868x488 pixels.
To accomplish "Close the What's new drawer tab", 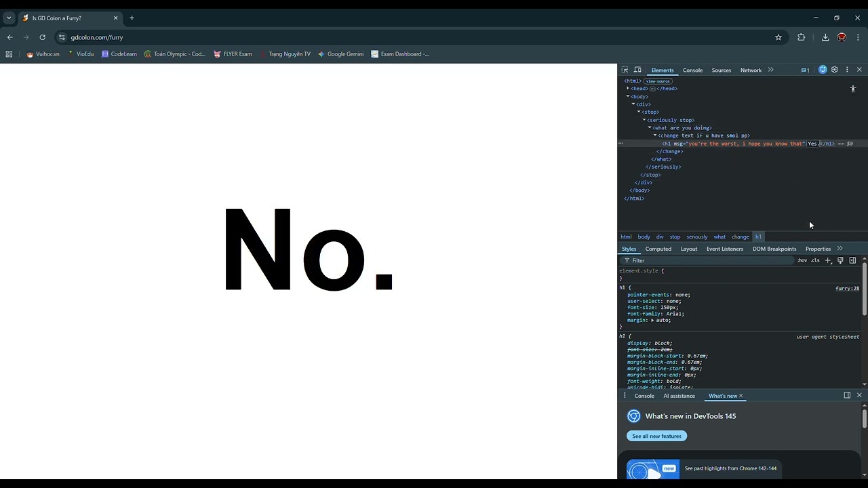I will click(741, 396).
